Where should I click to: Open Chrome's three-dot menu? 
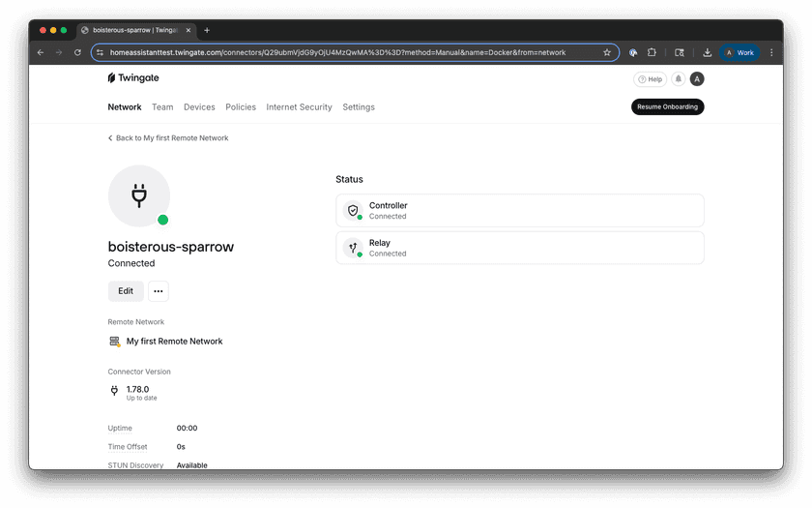click(771, 52)
